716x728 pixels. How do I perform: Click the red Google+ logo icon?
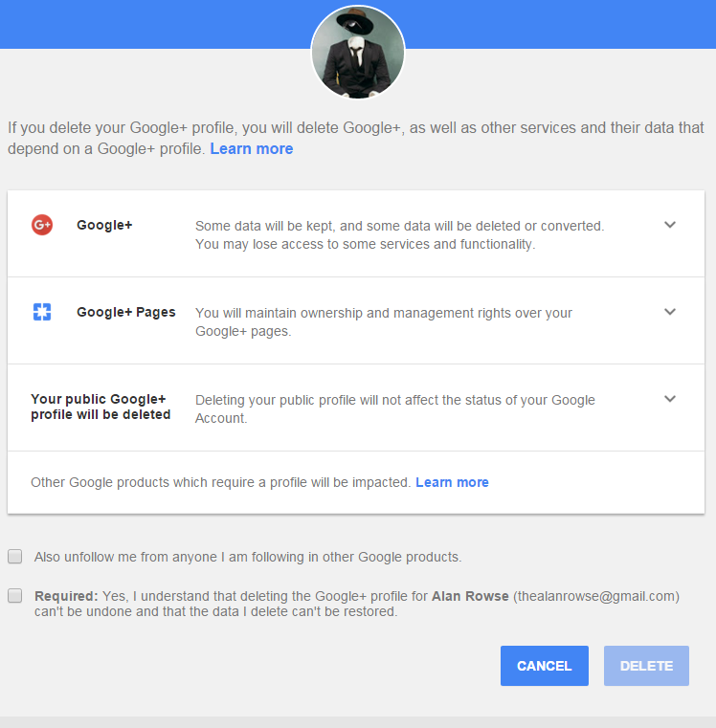coord(42,225)
